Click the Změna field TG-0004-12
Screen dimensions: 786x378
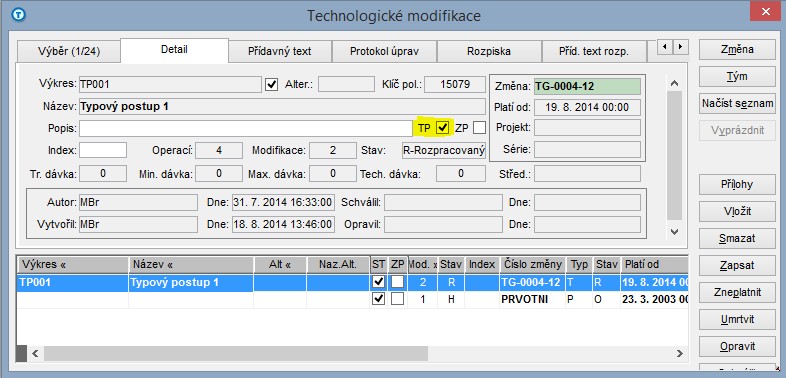(587, 86)
